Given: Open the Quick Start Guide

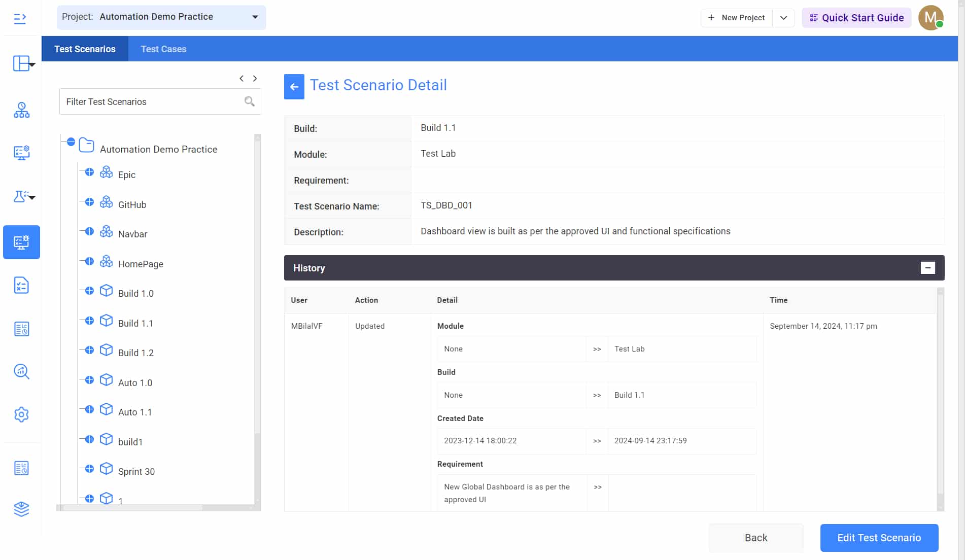Looking at the screenshot, I should 856,18.
